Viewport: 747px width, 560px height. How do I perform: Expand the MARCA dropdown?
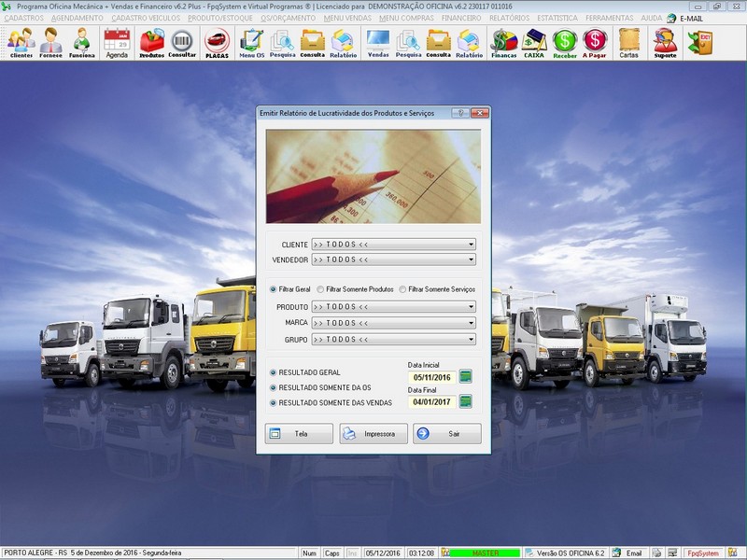click(471, 323)
